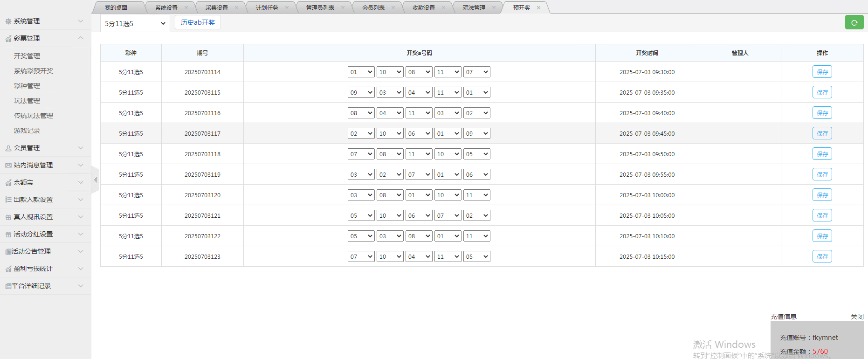The image size is (868, 359).
Task: Open the 5分11选5 lottery type dropdown
Action: pyautogui.click(x=135, y=23)
